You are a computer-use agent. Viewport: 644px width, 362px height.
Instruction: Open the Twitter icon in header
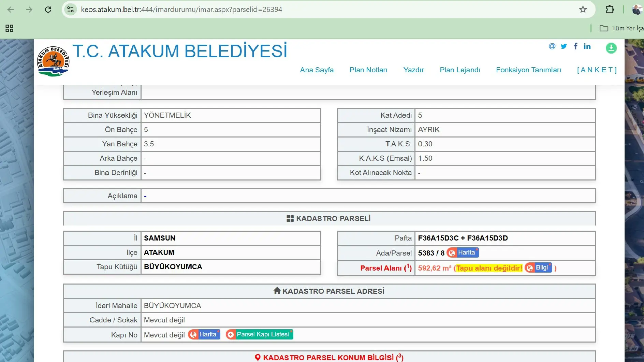pos(564,46)
